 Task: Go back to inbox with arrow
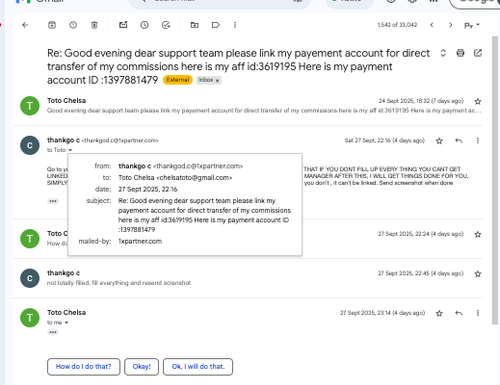click(25, 25)
